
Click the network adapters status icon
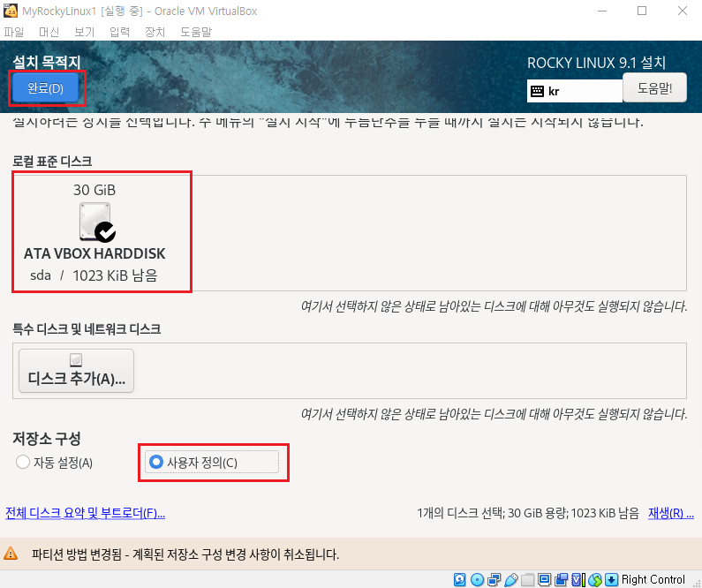click(x=494, y=579)
